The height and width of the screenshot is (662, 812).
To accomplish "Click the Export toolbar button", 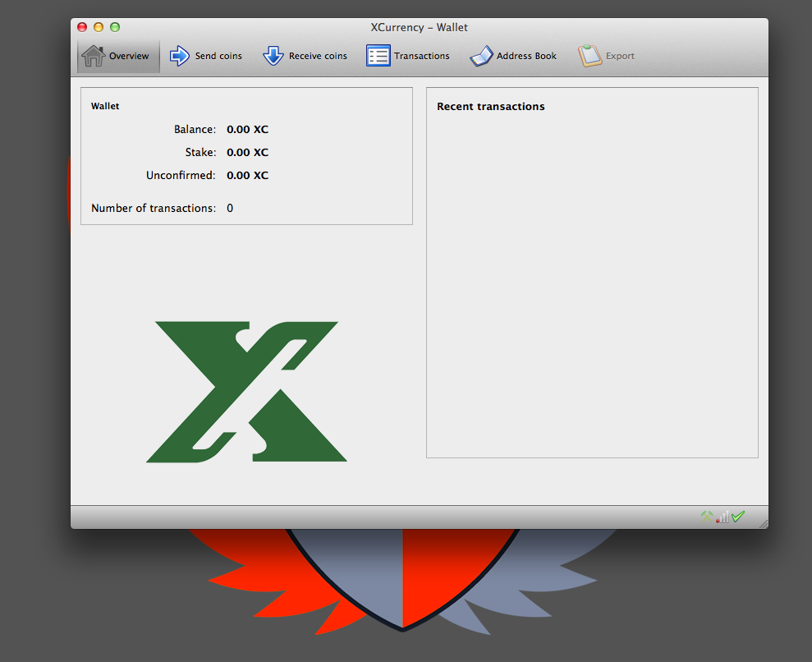I will point(607,56).
